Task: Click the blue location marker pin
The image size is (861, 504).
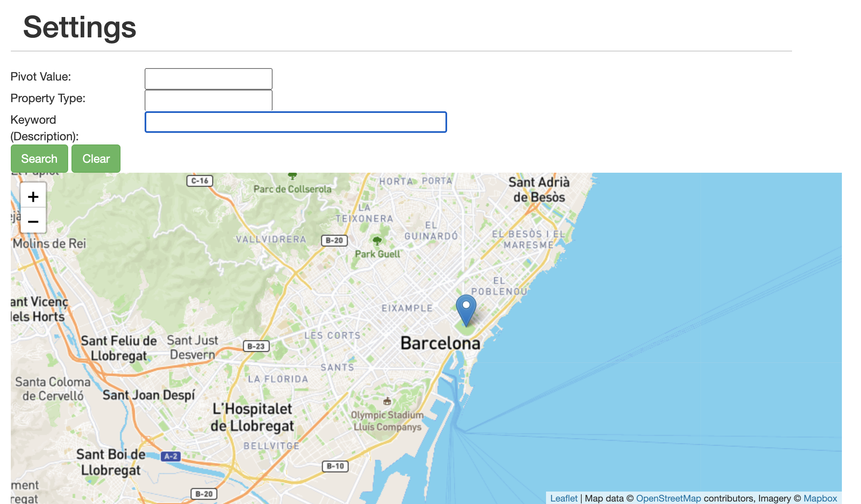Action: click(x=466, y=309)
